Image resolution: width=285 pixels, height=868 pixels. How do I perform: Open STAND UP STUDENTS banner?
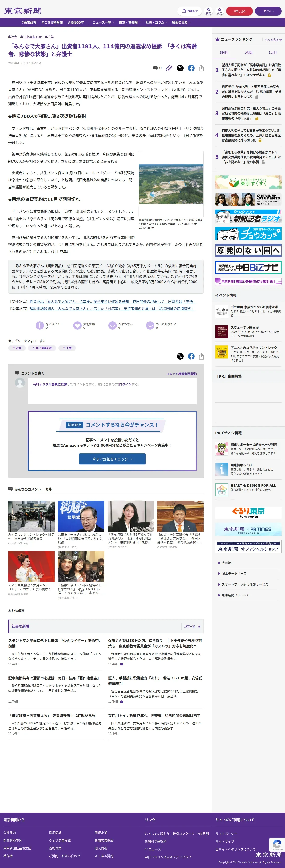click(248, 199)
